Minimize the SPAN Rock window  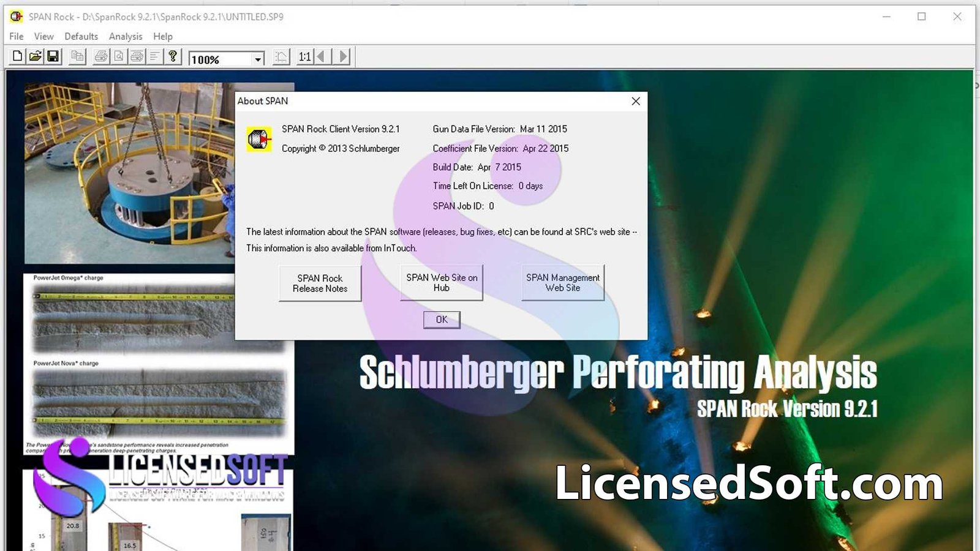click(886, 17)
